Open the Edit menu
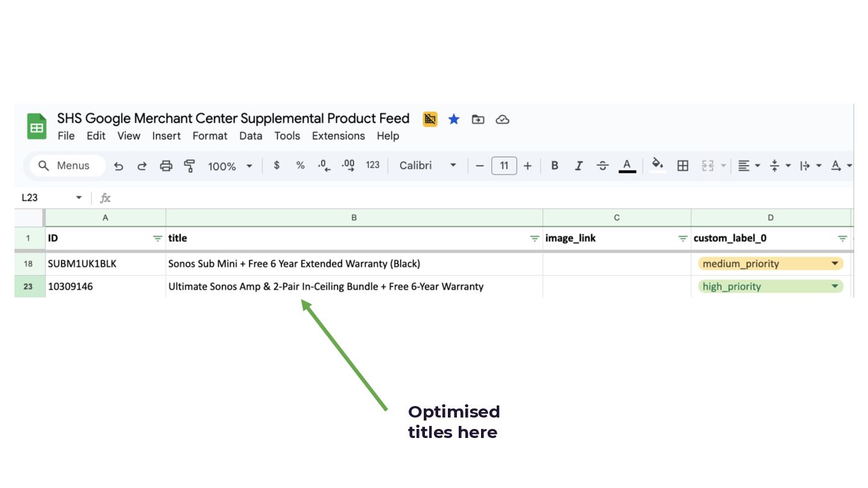The height and width of the screenshot is (488, 868). click(96, 136)
